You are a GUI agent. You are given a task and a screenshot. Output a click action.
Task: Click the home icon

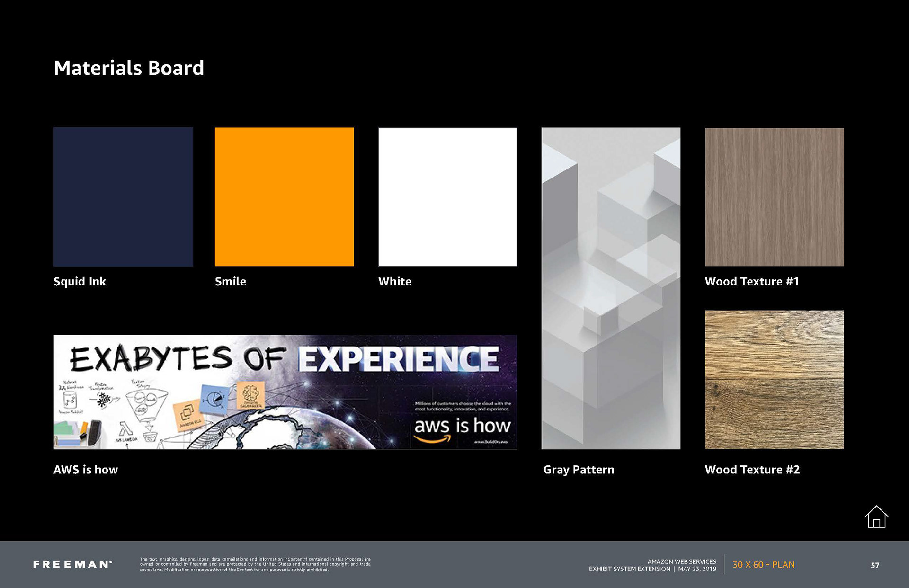pos(876,517)
